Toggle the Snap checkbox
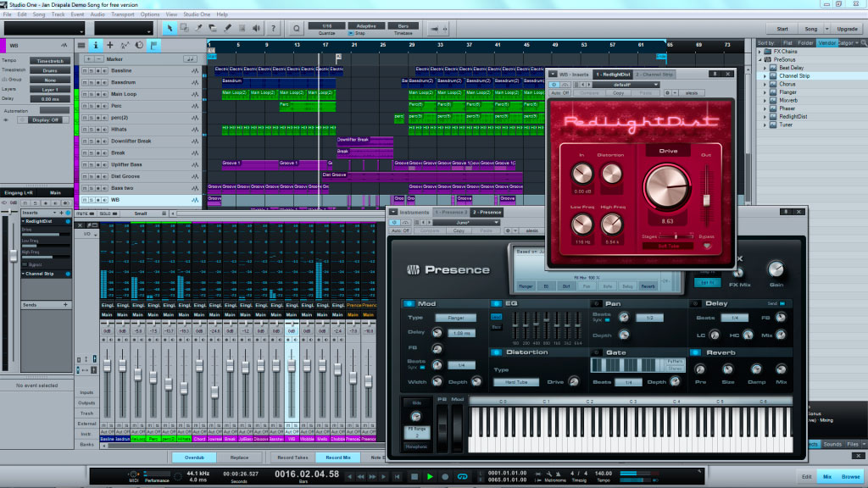868x488 pixels. (x=350, y=34)
